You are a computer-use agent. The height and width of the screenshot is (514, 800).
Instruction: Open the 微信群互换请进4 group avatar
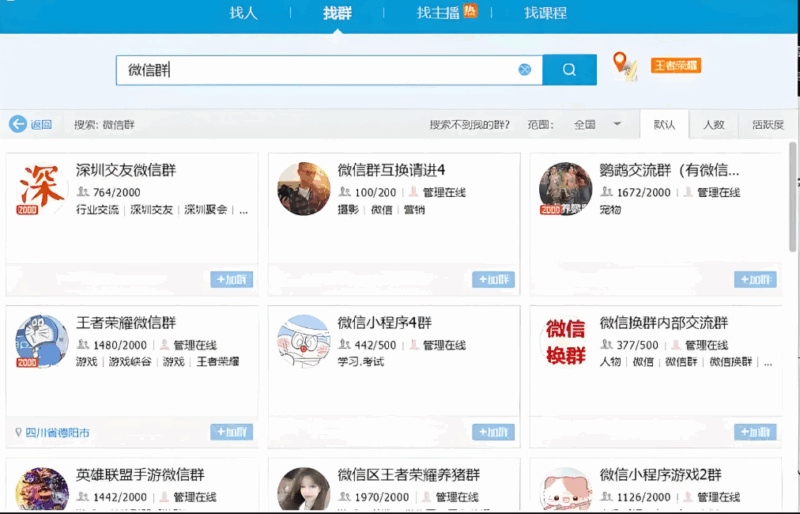click(x=304, y=188)
